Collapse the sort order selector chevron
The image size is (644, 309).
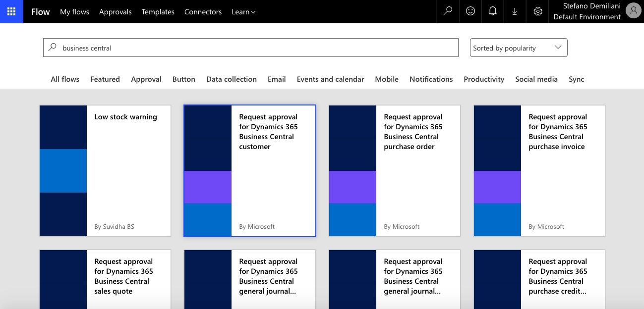[x=559, y=48]
